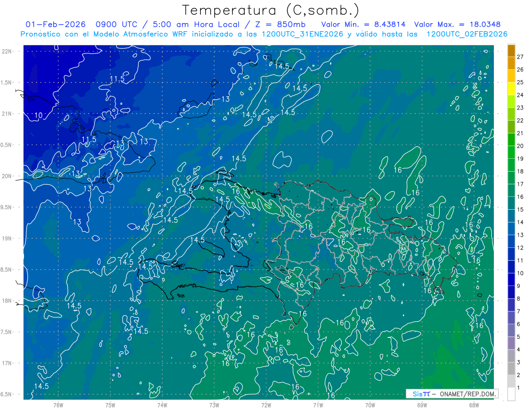Click "Valor Min. = 8.43814" text
The width and height of the screenshot is (532, 411).
click(x=363, y=24)
